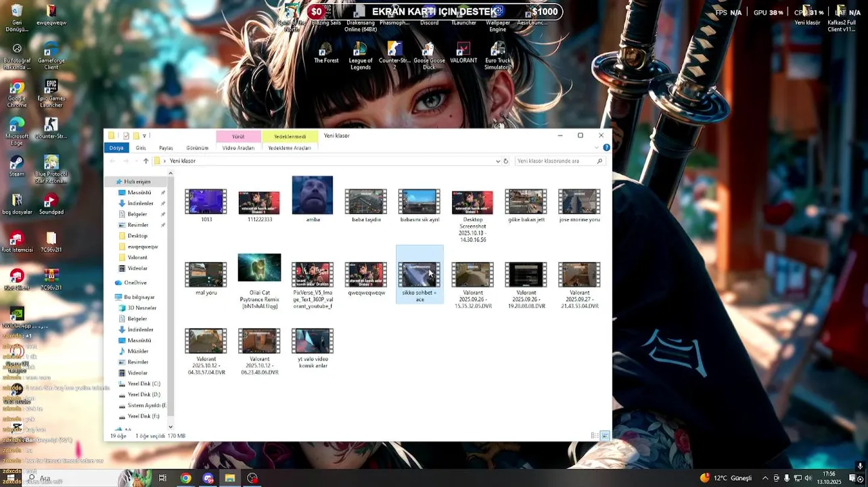Open the Görünüm ribbon tab

(x=198, y=147)
